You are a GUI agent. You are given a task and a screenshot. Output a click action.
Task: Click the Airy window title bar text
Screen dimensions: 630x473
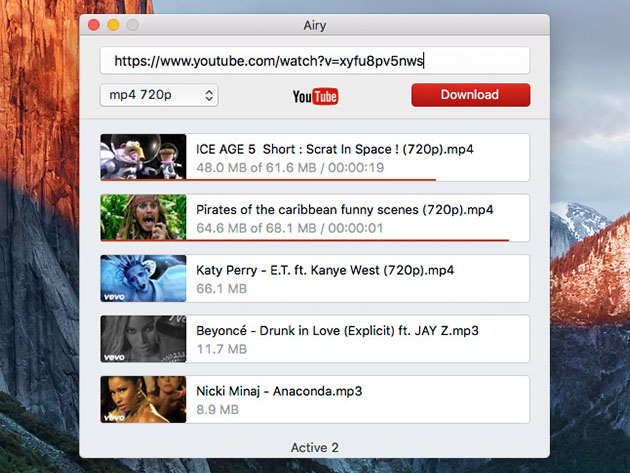click(x=314, y=24)
